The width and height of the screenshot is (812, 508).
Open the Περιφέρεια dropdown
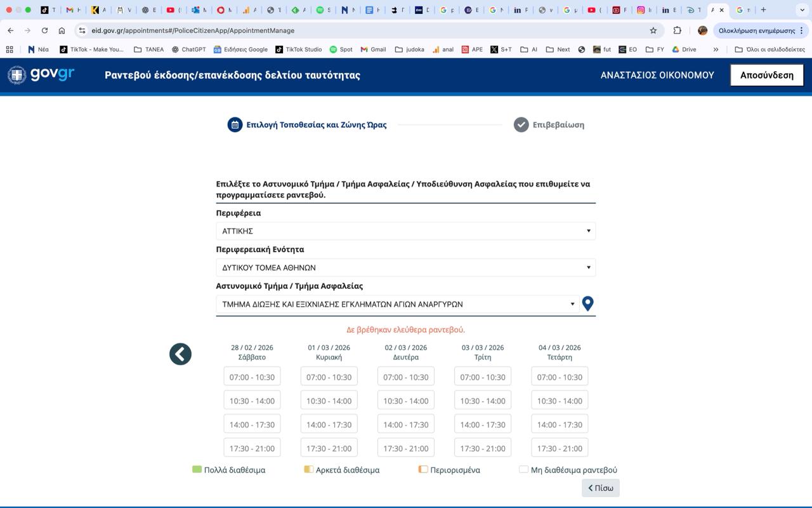coord(405,231)
